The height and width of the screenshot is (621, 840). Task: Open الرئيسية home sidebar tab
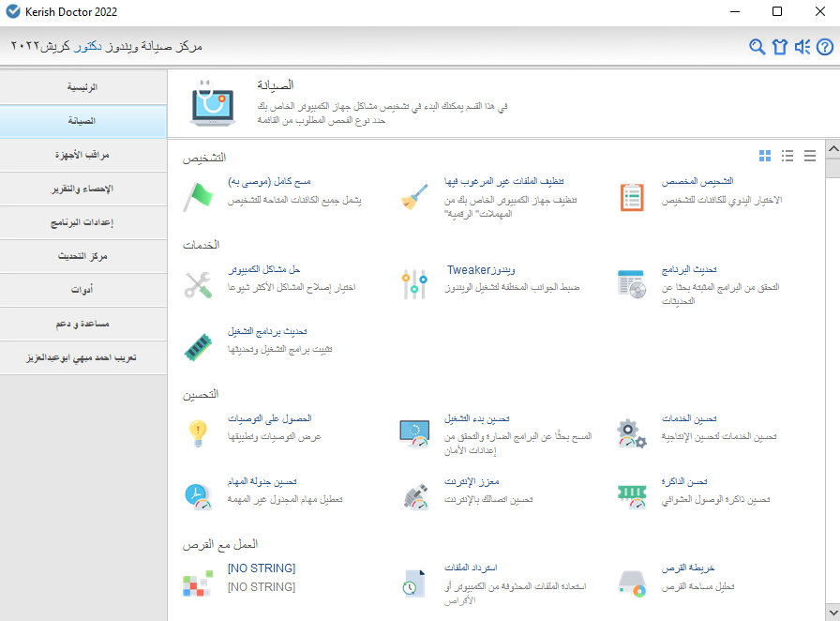(x=83, y=87)
